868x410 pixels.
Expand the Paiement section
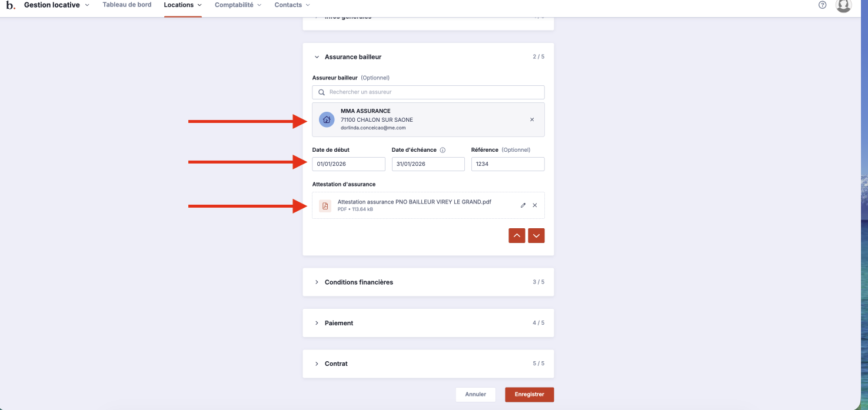317,323
